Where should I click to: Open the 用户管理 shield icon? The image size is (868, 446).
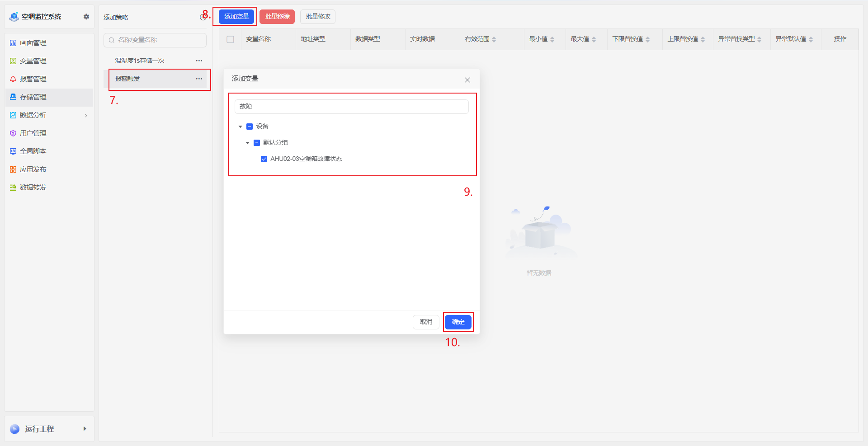pos(13,133)
